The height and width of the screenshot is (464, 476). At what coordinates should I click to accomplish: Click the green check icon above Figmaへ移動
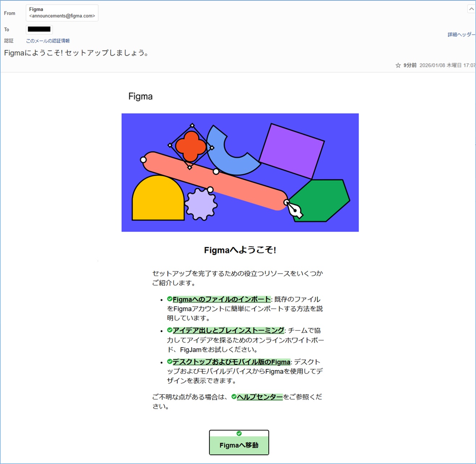(239, 434)
